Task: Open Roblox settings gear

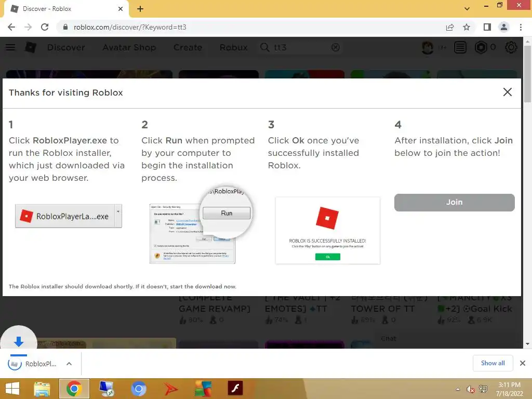Action: (511, 47)
